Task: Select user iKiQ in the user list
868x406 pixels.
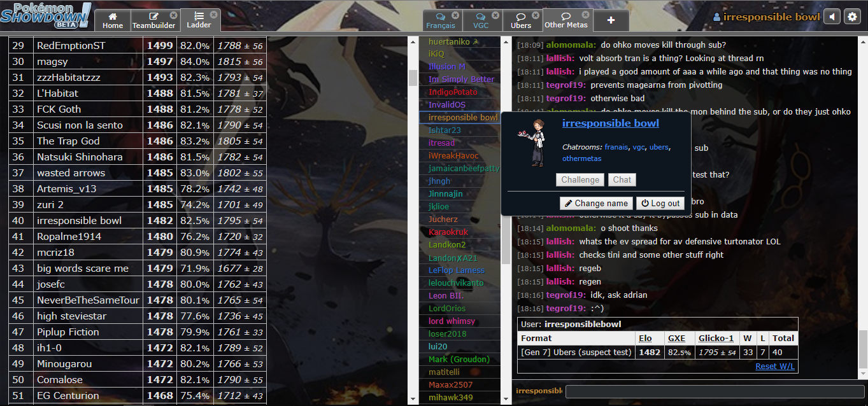Action: [460, 54]
